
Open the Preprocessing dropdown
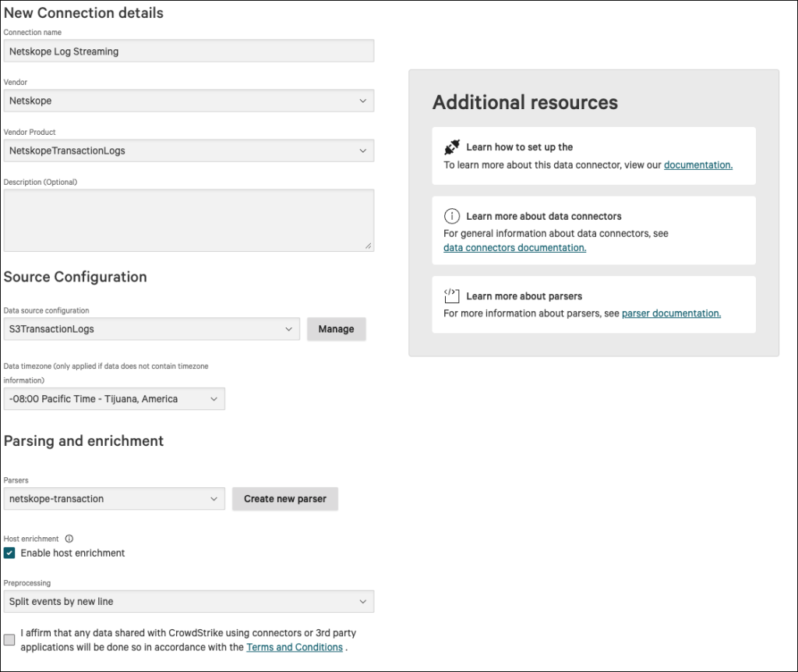tap(189, 601)
